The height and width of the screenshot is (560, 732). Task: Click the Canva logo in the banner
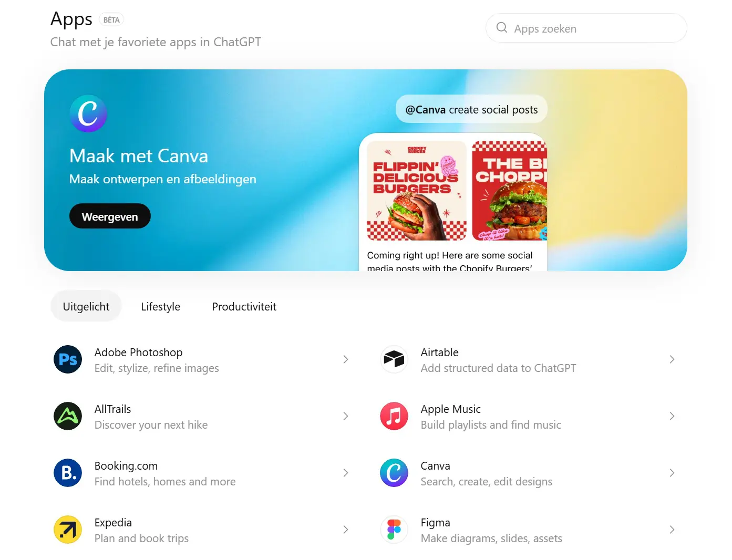[88, 113]
